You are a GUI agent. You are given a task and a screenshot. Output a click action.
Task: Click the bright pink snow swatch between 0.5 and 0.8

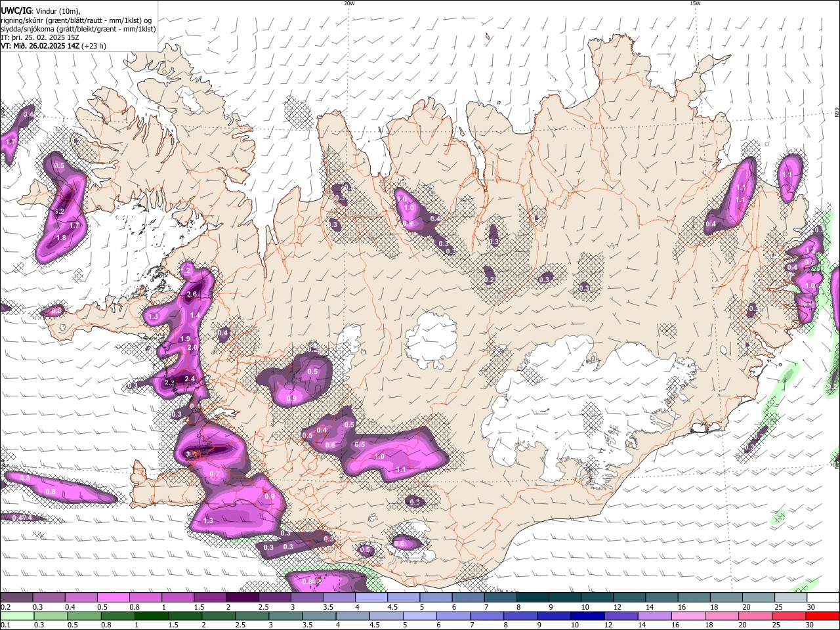pyautogui.click(x=113, y=598)
